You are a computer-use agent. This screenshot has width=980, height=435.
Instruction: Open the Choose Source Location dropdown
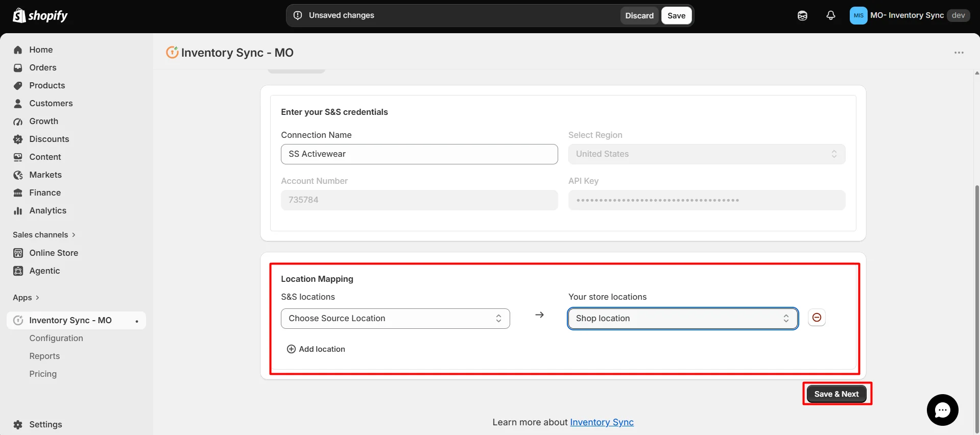point(395,319)
